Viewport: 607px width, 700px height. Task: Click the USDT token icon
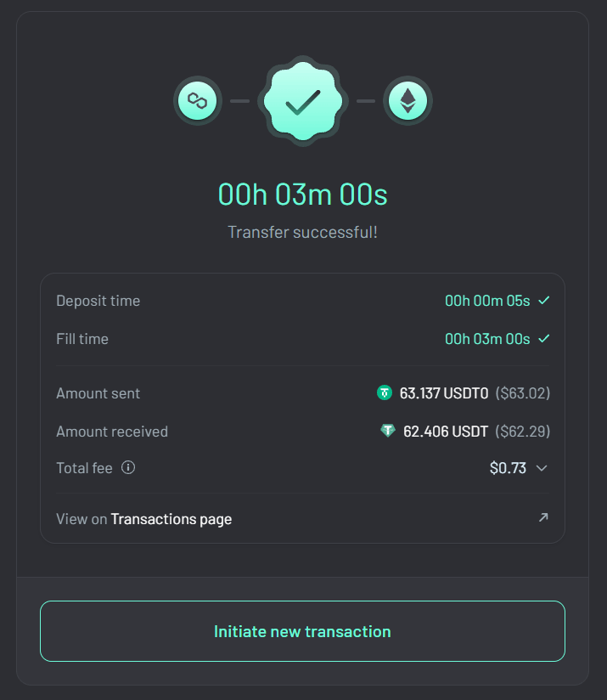pos(388,431)
